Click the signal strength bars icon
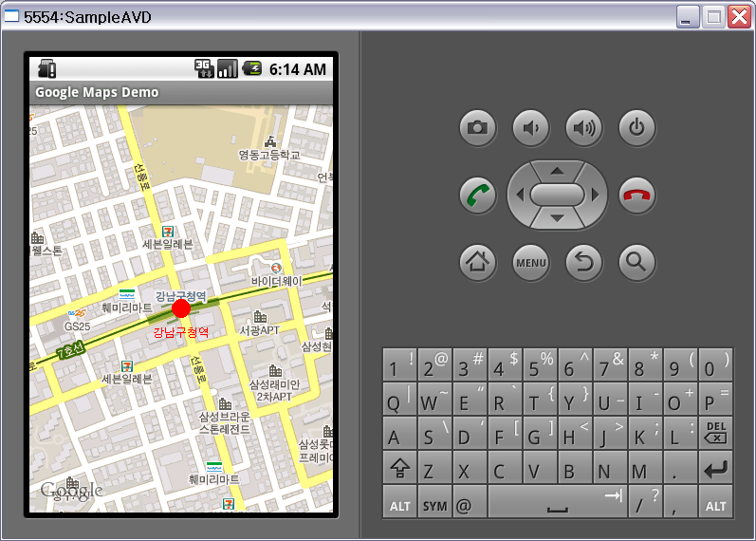The width and height of the screenshot is (756, 541). pos(228,69)
